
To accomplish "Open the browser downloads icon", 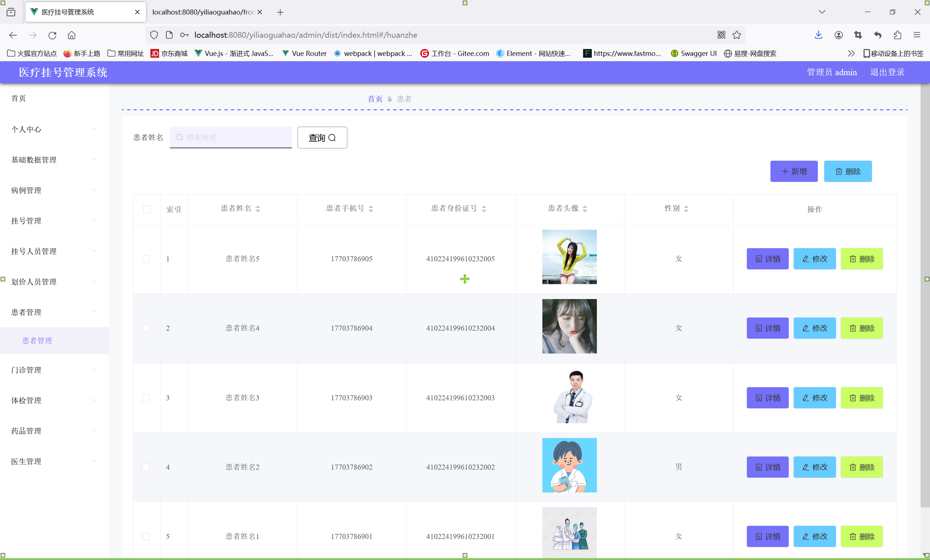I will pos(818,35).
